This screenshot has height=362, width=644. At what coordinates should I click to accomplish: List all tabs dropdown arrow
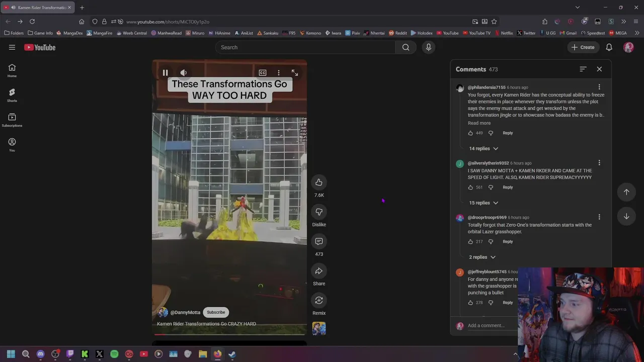pyautogui.click(x=578, y=8)
